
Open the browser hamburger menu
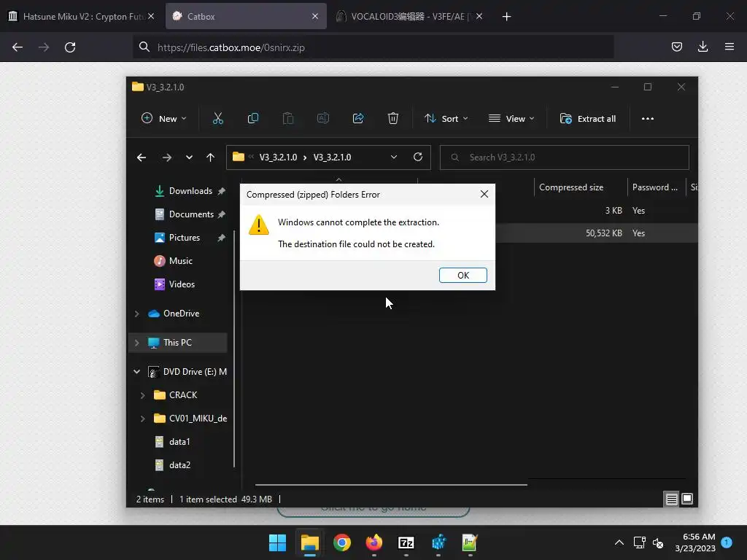point(729,47)
